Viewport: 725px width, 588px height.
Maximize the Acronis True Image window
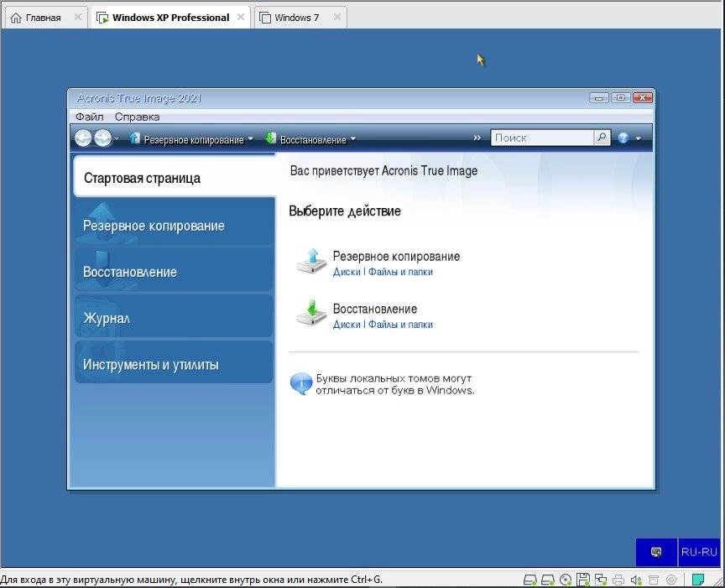[x=620, y=98]
